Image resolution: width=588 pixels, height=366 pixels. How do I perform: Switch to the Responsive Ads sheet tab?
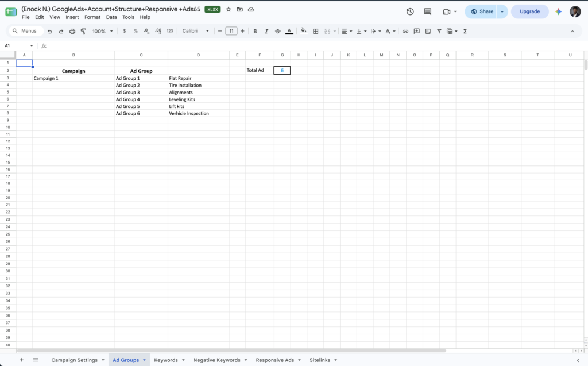pos(275,360)
